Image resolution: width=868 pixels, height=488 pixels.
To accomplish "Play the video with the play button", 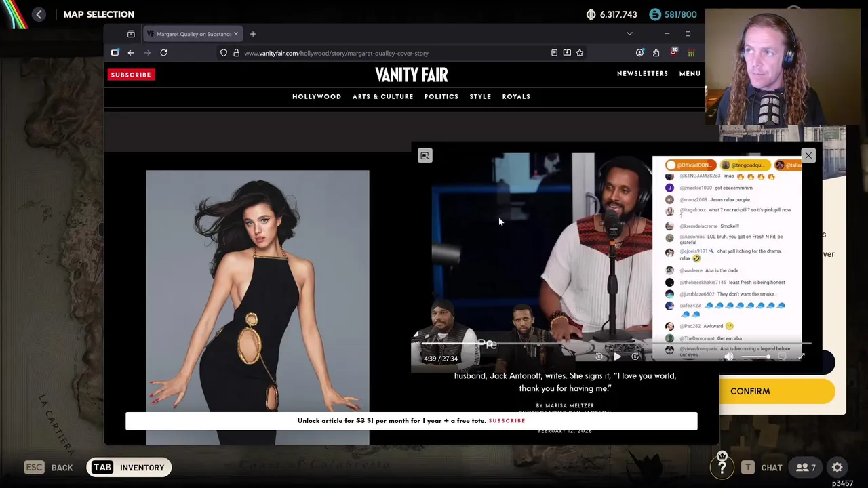I will [617, 357].
